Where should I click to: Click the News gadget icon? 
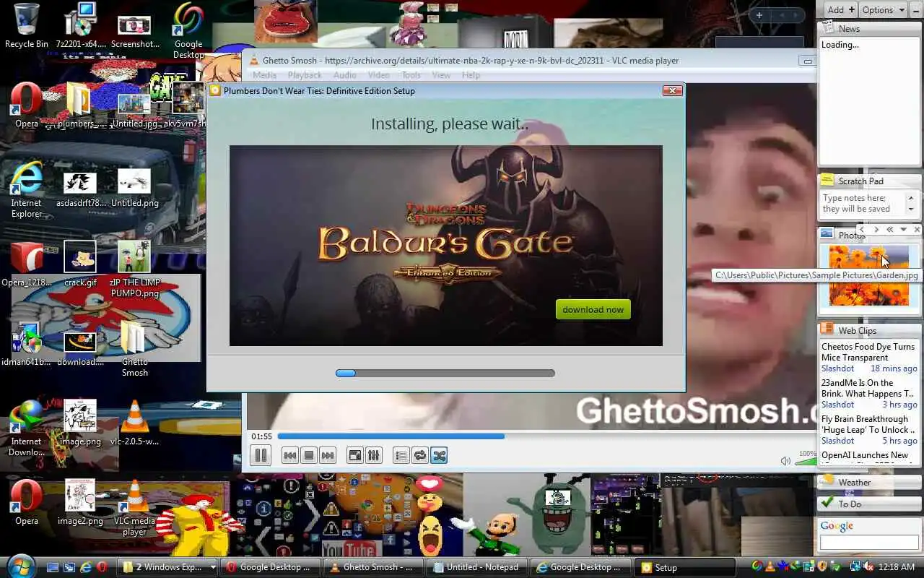(827, 27)
